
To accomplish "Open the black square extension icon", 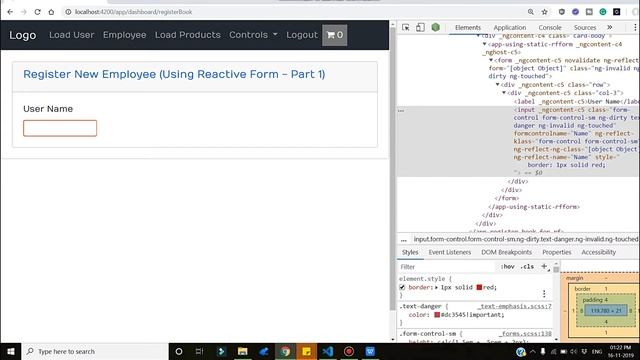I will [617, 12].
